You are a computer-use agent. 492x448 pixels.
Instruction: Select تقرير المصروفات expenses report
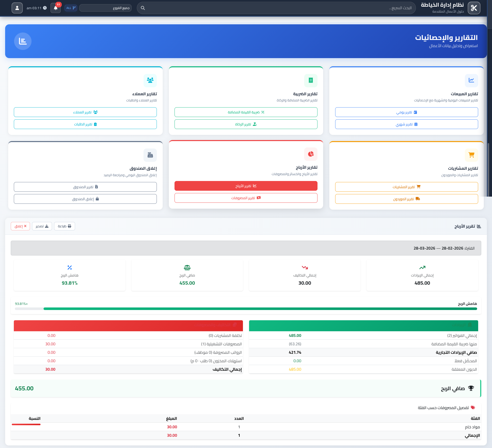click(246, 198)
